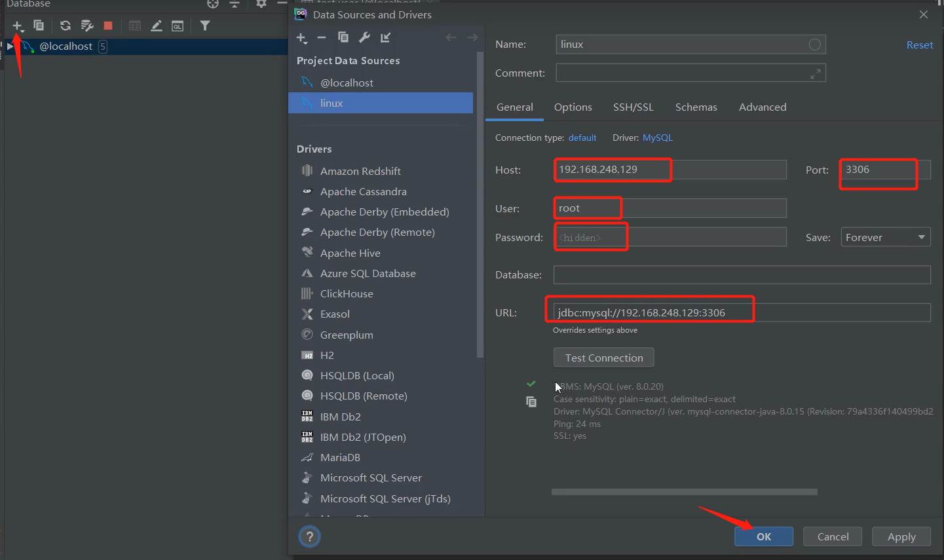Click the color circle in Name field
944x560 pixels.
[814, 45]
